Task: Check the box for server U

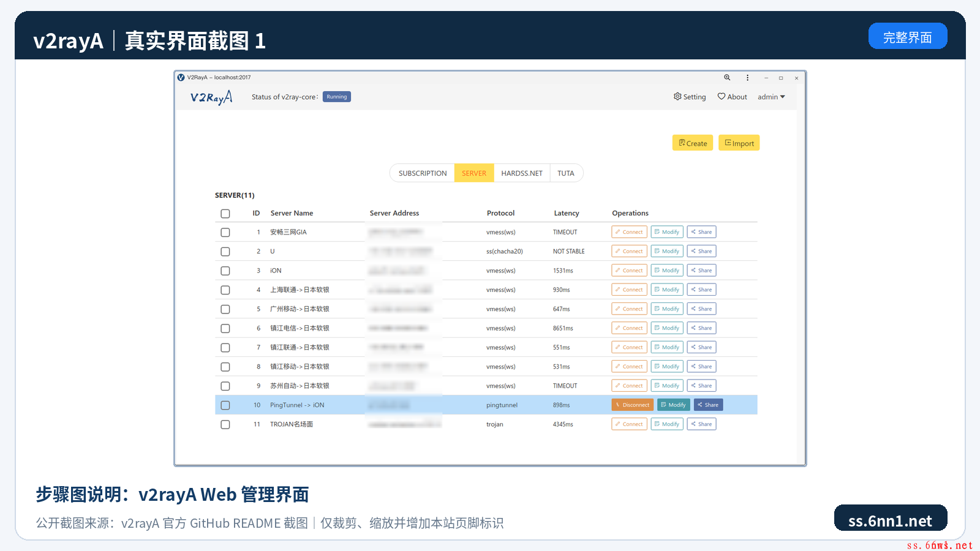Action: 225,252
